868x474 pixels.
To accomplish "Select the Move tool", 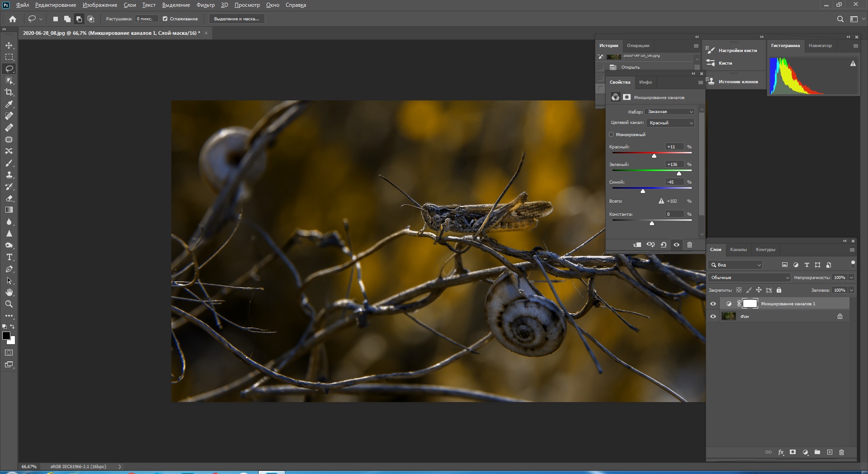I will [x=9, y=45].
